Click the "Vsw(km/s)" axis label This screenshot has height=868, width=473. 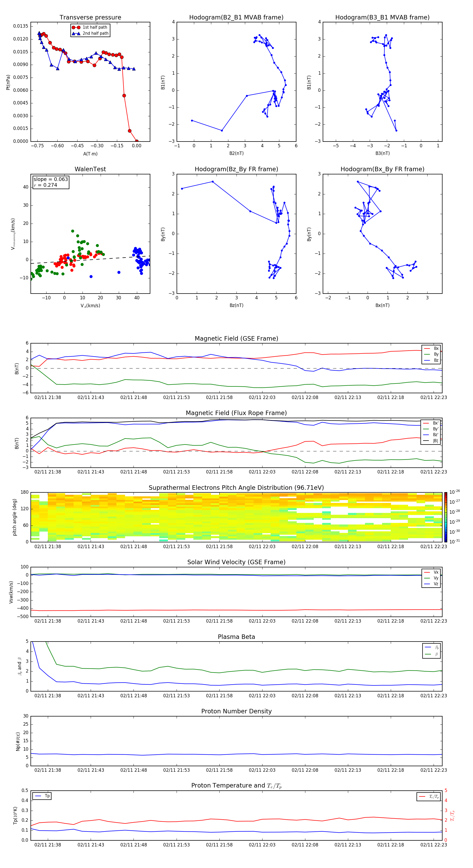coord(11,592)
